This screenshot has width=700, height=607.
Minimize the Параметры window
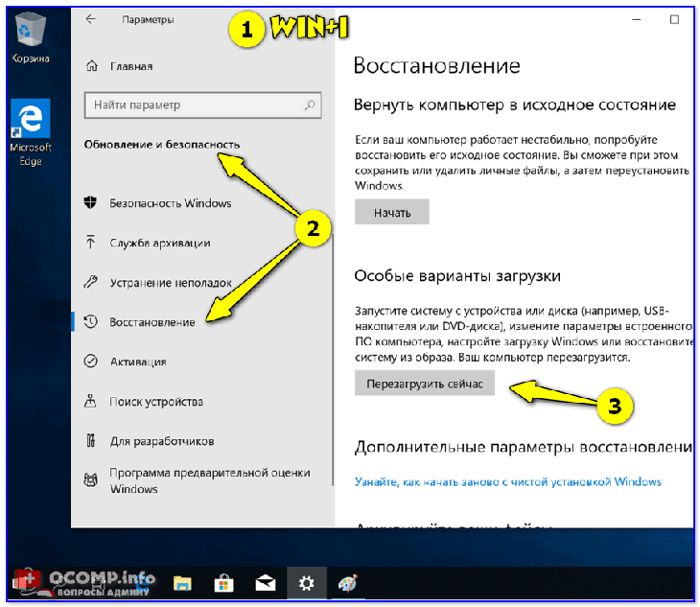point(637,19)
